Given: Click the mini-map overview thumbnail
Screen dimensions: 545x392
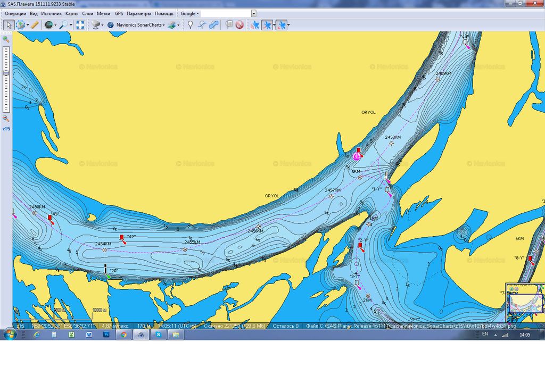Looking at the screenshot, I should (x=525, y=303).
